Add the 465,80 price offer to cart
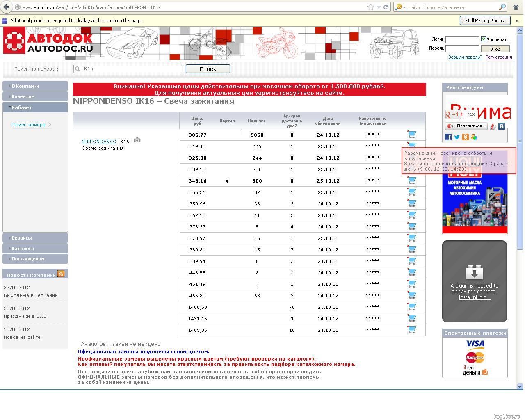Screen dimensions: 525x420 [x=412, y=295]
